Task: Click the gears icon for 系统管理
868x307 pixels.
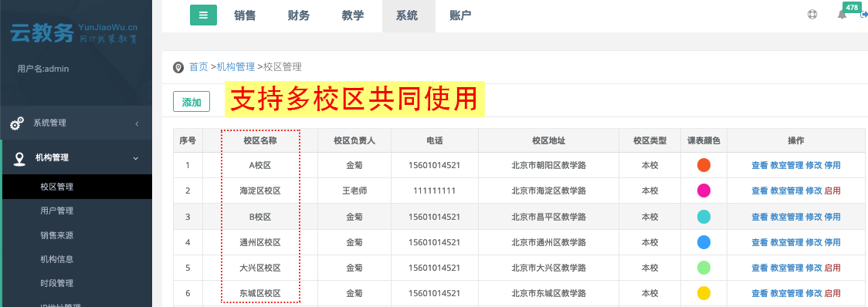Action: click(17, 123)
